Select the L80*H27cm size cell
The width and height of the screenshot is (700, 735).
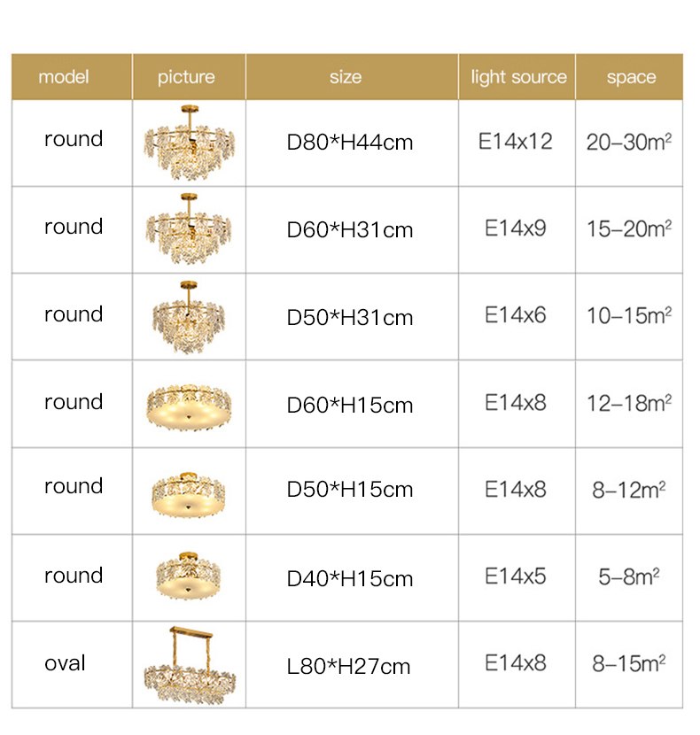(348, 667)
